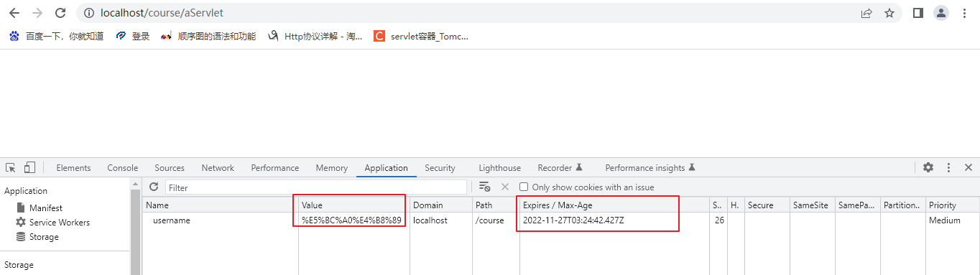Switch to the Sources tab
Screen dimensions: 980x275
pyautogui.click(x=170, y=168)
